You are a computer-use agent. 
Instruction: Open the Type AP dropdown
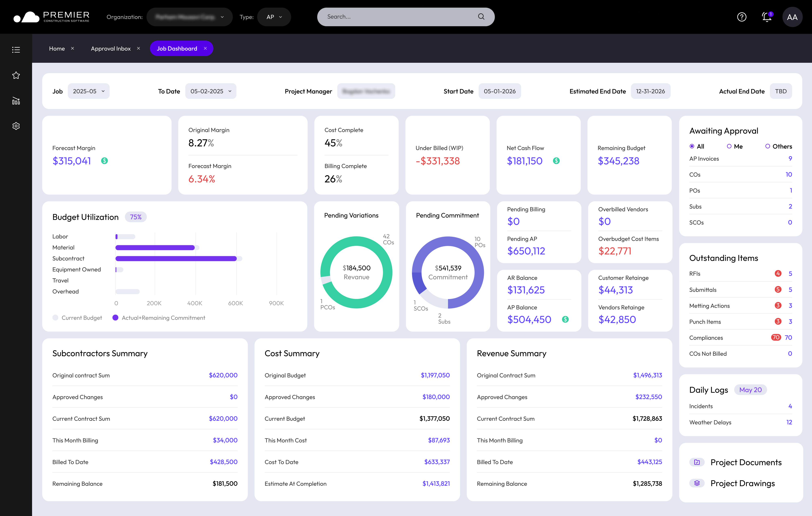coord(274,17)
